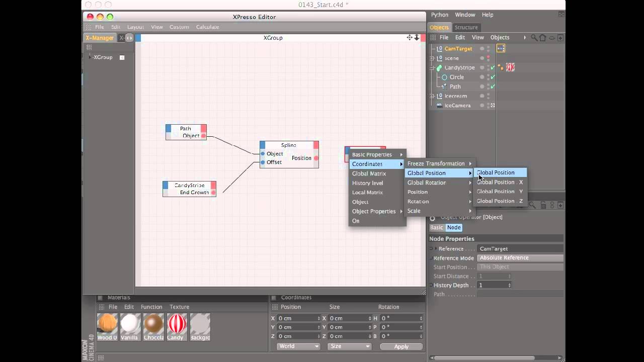Click the Attributes panel plus-box icon
The width and height of the screenshot is (644, 362).
pyautogui.click(x=560, y=205)
